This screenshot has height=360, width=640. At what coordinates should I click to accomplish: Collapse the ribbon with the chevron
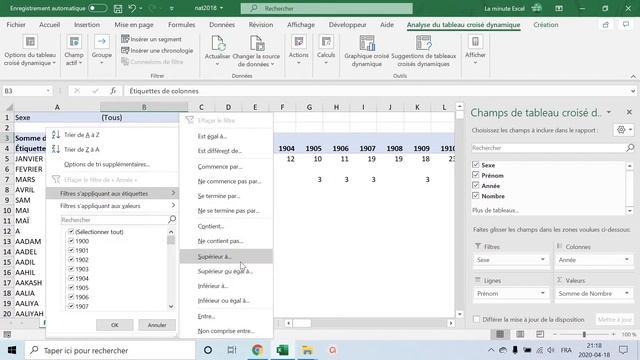633,76
